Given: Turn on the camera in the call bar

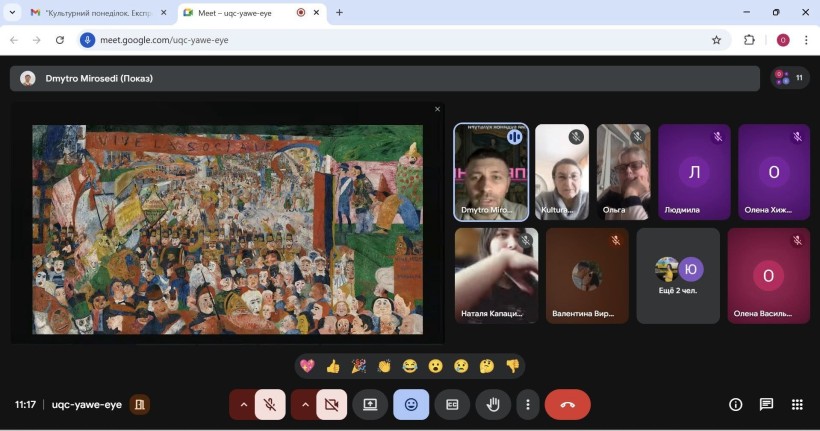Looking at the screenshot, I should [x=331, y=404].
